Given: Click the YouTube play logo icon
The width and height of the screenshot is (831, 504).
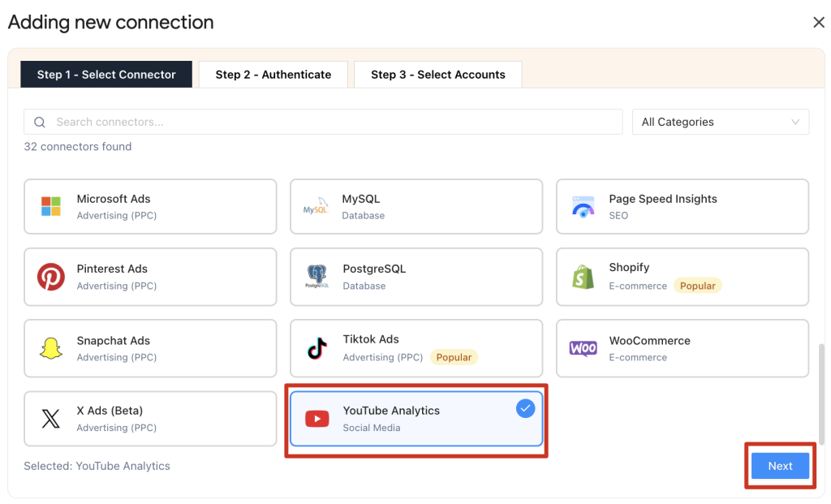Looking at the screenshot, I should (x=316, y=419).
